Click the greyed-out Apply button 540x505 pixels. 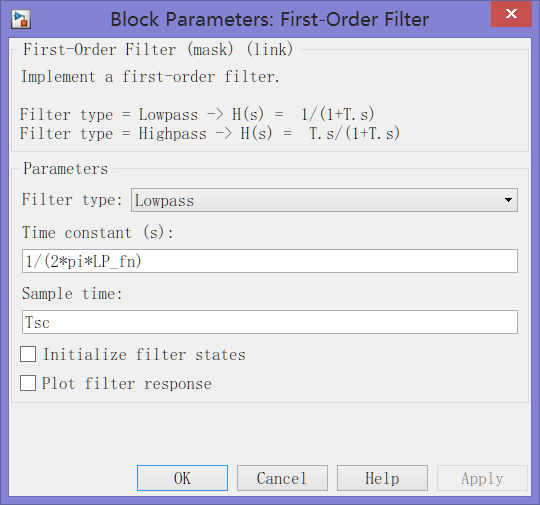pyautogui.click(x=482, y=478)
